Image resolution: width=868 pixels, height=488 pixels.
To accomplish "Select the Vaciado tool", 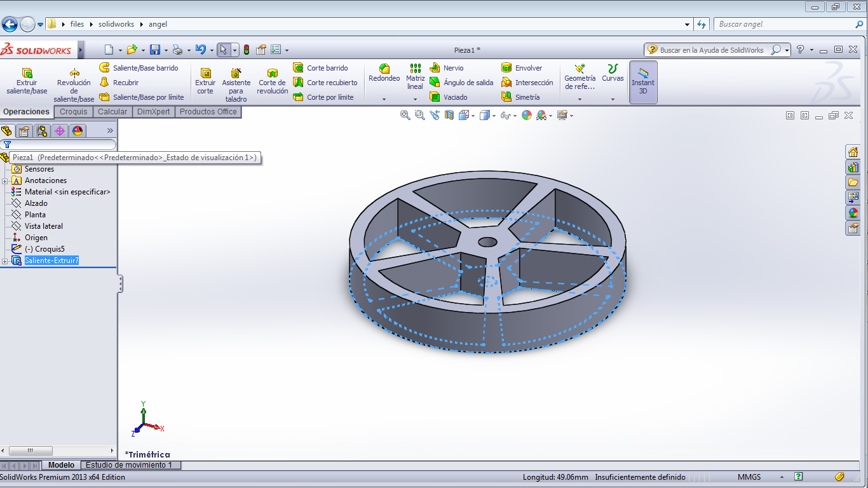I will 448,97.
